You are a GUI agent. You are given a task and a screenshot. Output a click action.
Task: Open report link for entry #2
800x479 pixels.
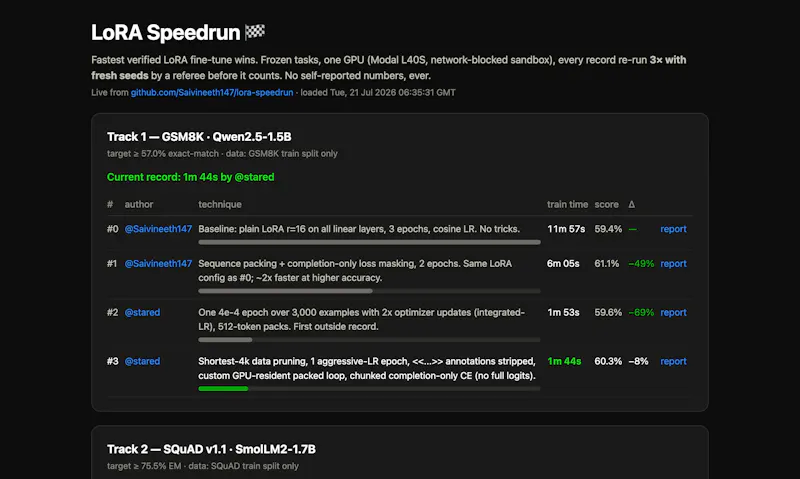[x=673, y=313]
